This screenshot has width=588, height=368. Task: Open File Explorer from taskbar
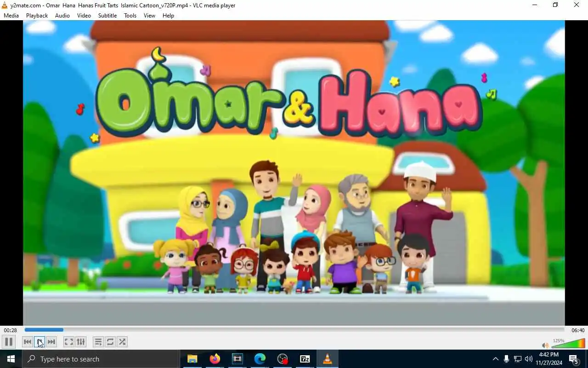[x=192, y=359]
